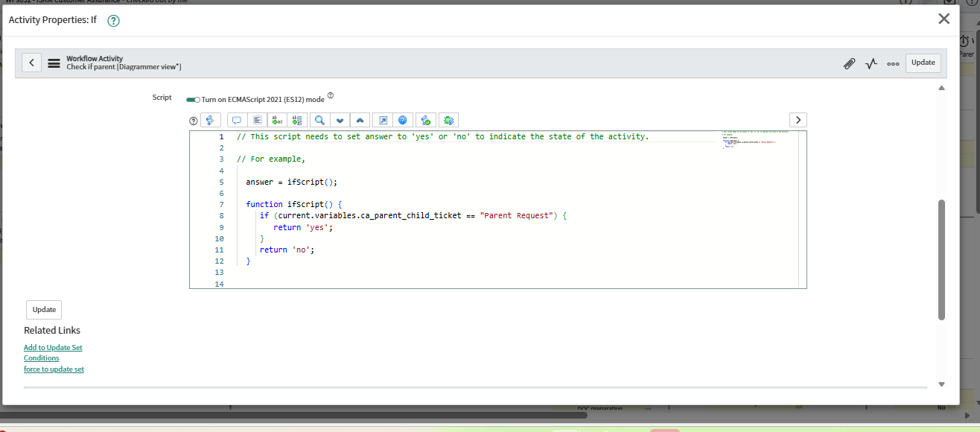Click the Comment code icon

236,120
